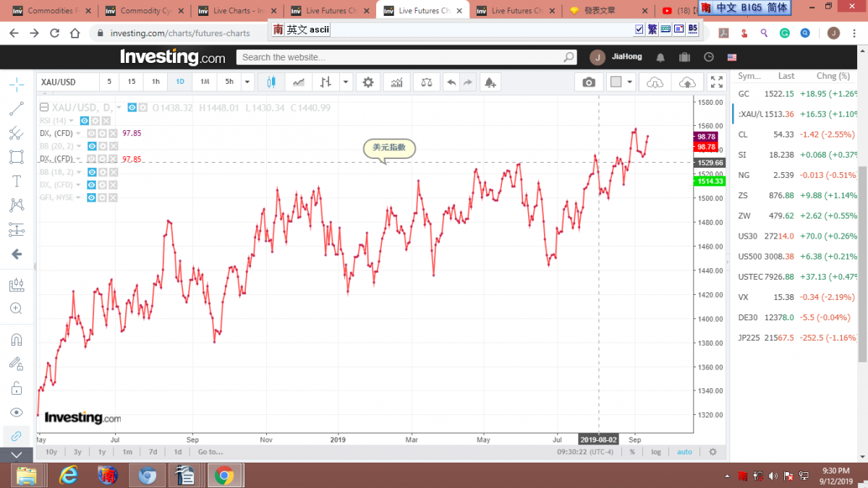868x488 pixels.
Task: Select the text annotation tool
Action: pyautogui.click(x=17, y=181)
